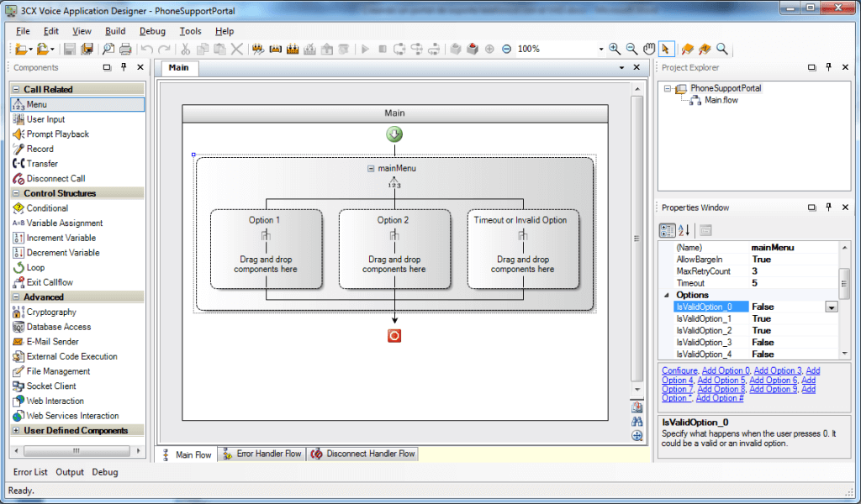Viewport: 861px width, 504px height.
Task: Collapse the PhoneSupportPortal project node
Action: pos(667,88)
